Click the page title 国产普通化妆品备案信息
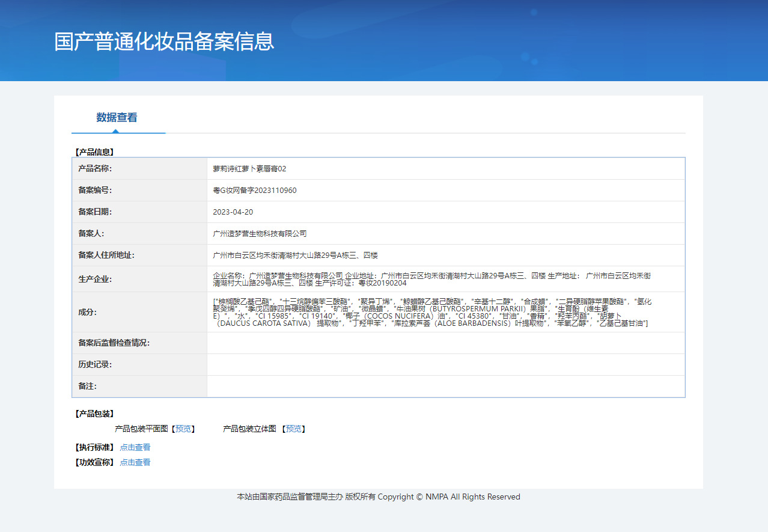 point(164,41)
